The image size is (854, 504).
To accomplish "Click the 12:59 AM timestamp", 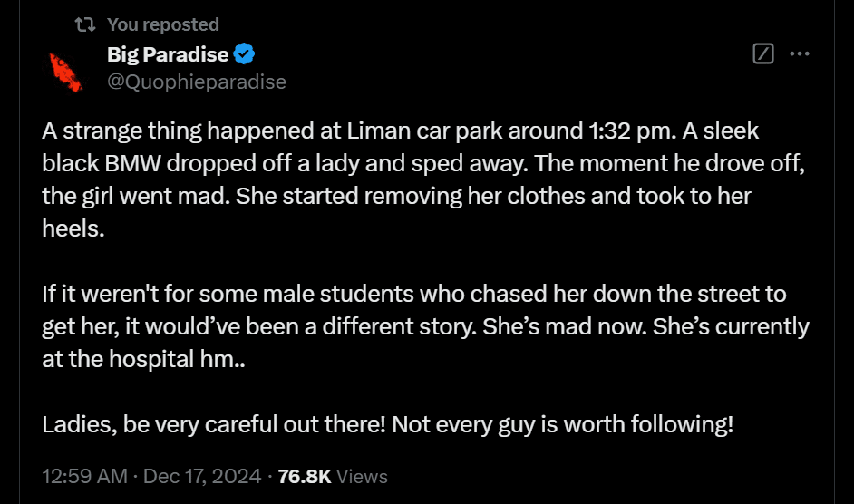I will (x=85, y=476).
